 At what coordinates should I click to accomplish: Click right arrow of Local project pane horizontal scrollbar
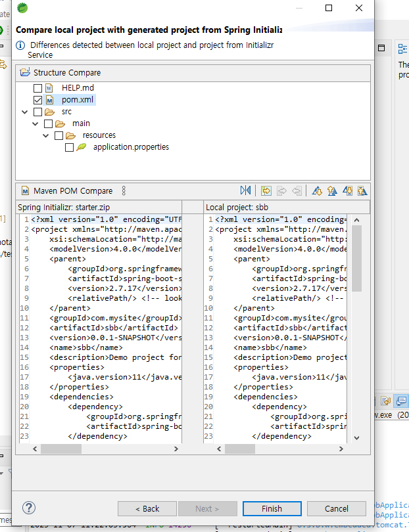[x=341, y=449]
